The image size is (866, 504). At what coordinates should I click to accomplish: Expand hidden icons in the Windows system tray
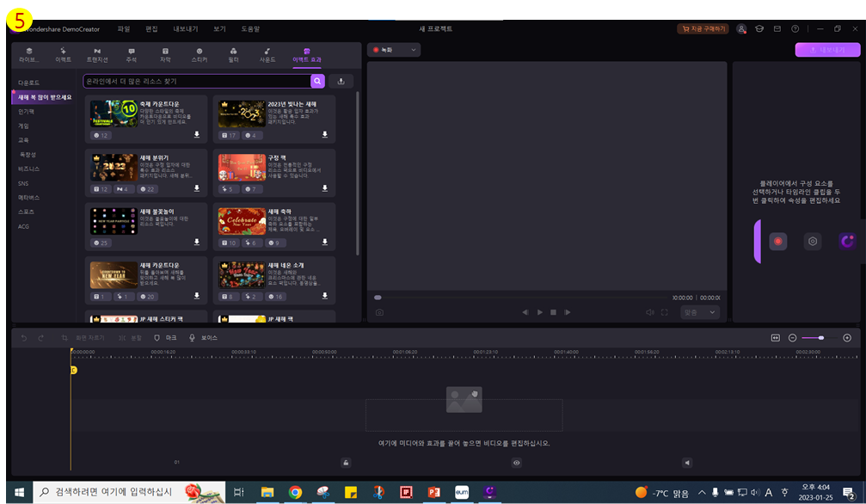(x=703, y=493)
